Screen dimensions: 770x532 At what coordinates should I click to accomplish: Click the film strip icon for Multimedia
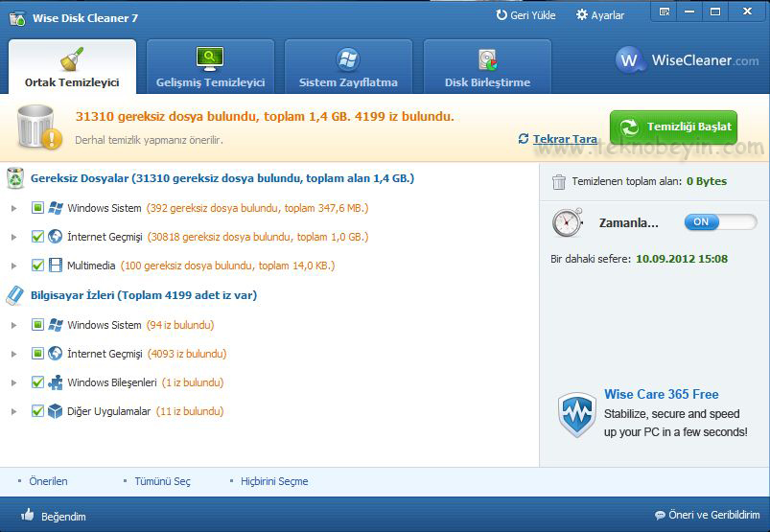pyautogui.click(x=56, y=266)
